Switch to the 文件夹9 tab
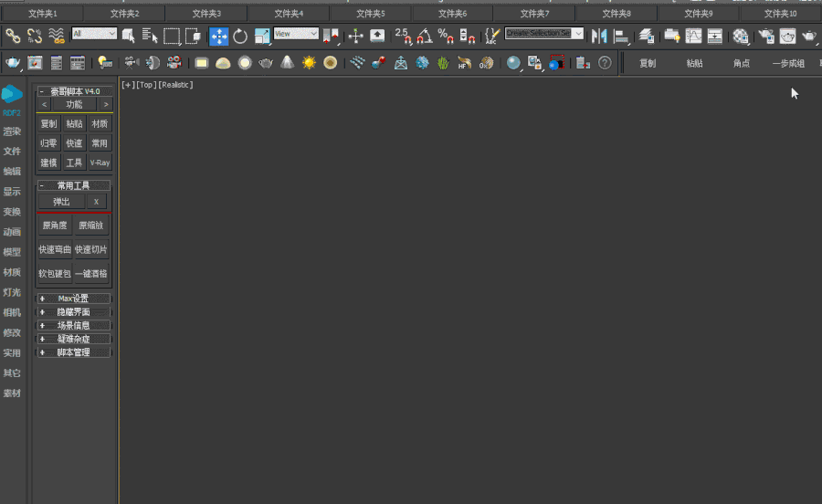Viewport: 822px width, 504px height. pos(699,14)
